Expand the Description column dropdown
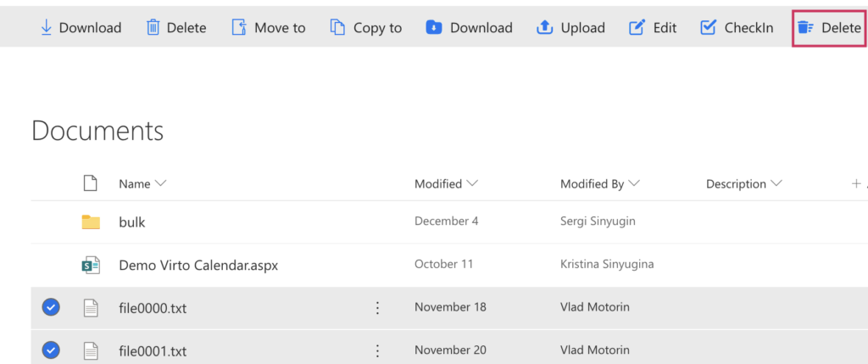 tap(776, 183)
